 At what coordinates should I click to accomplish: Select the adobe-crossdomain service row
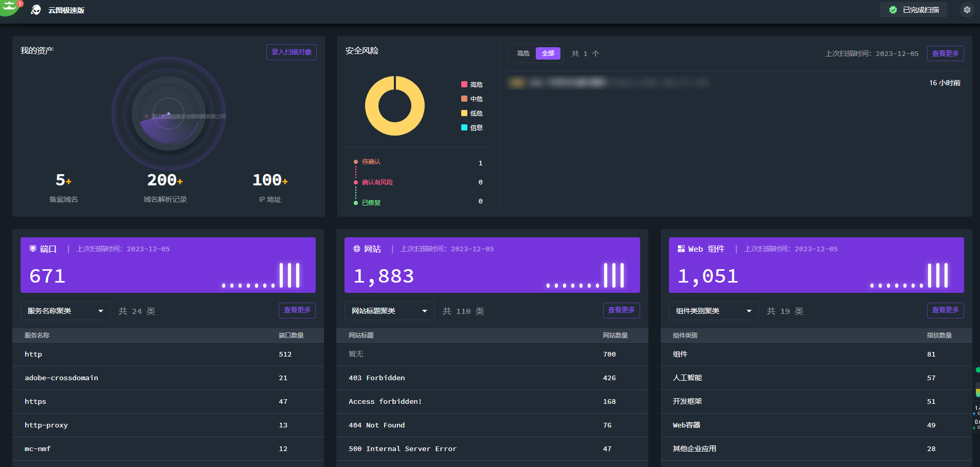[168, 378]
